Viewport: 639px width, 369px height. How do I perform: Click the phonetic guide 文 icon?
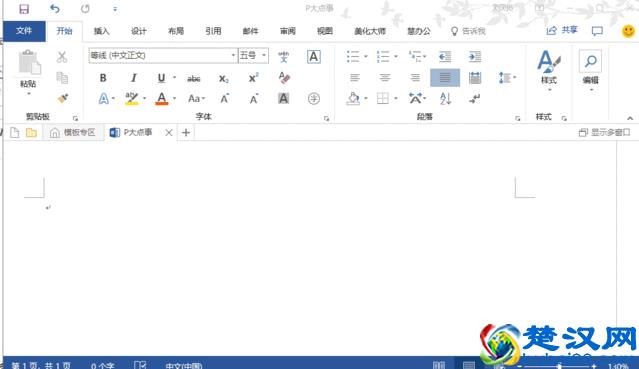pyautogui.click(x=284, y=57)
